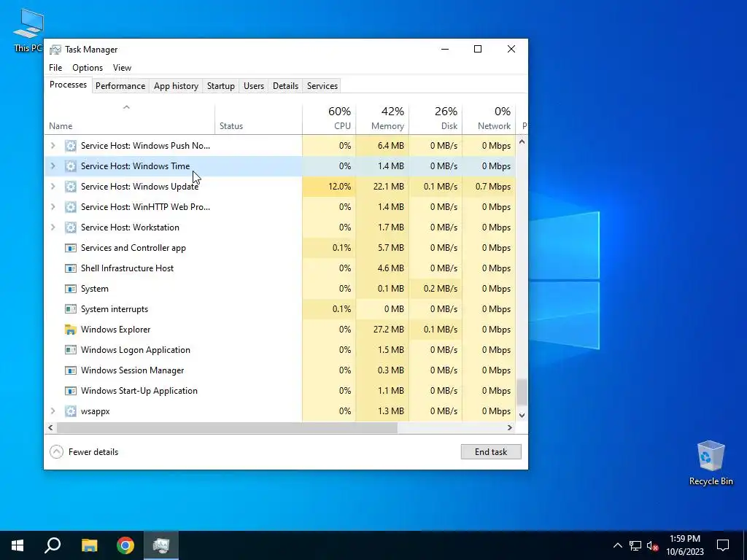
Task: Click the 27.2 MB memory value for Windows Explorer
Action: [389, 330]
